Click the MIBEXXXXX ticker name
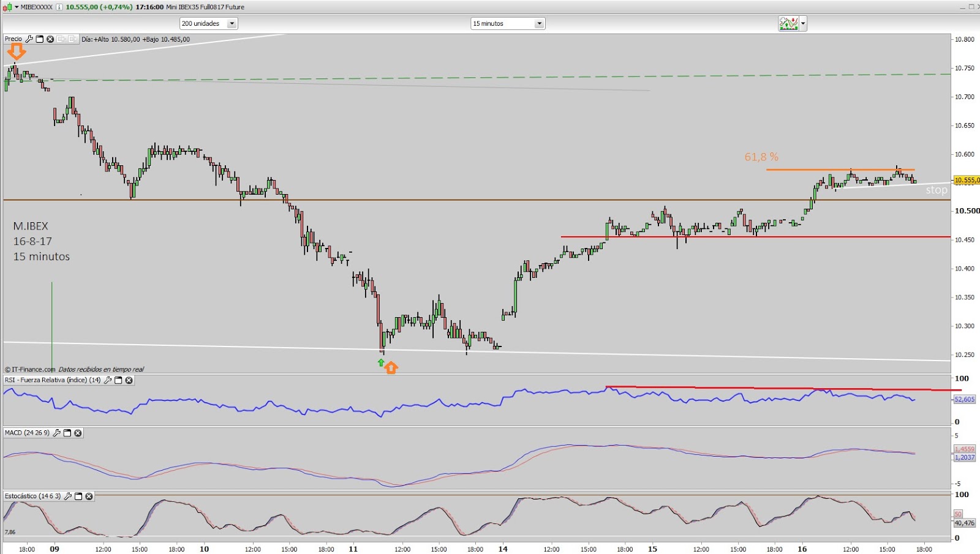Viewport: 980px width, 554px height. 37,7
